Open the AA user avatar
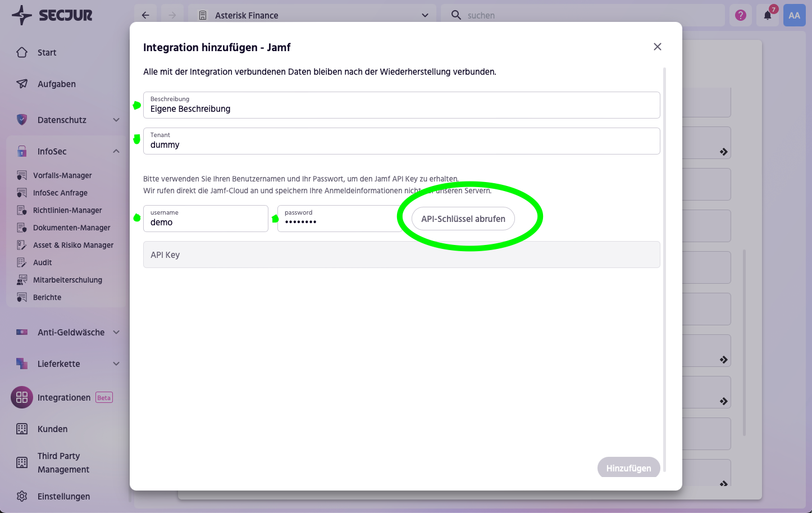 [x=795, y=15]
